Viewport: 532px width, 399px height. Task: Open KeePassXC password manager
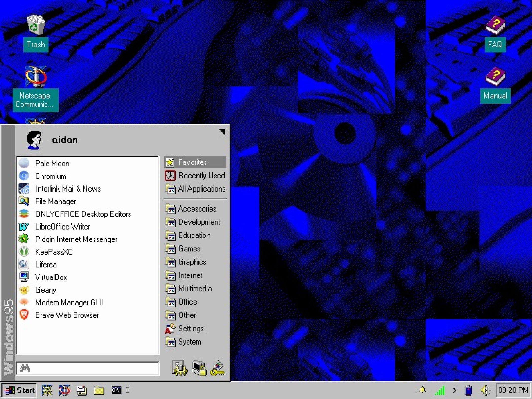[54, 252]
